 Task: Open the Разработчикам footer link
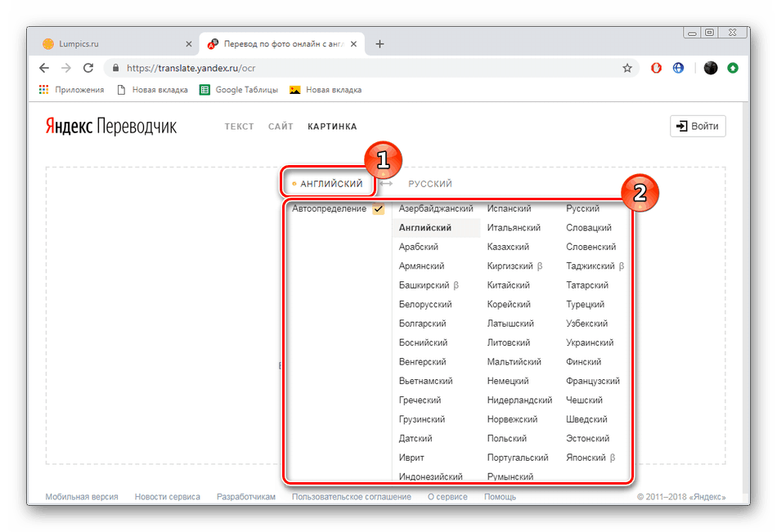pyautogui.click(x=246, y=496)
